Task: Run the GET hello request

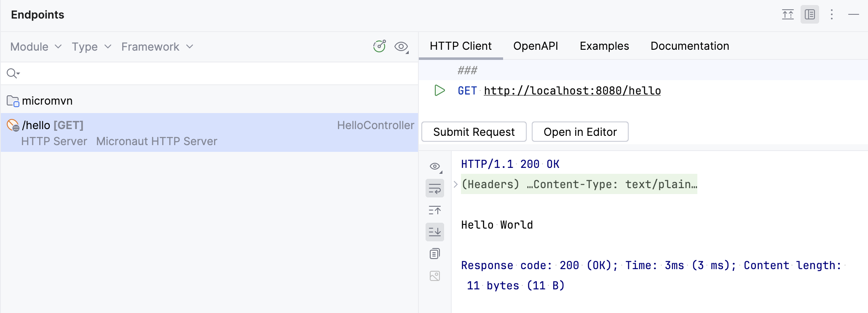Action: tap(439, 91)
